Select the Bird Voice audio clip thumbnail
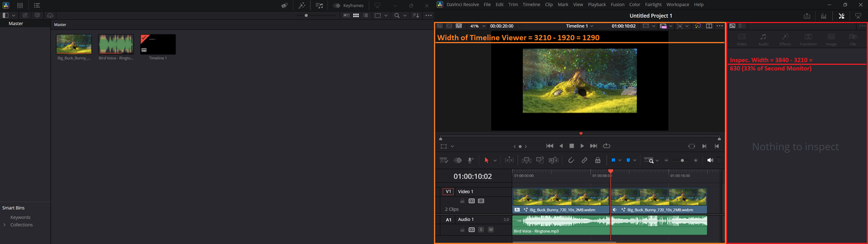The width and height of the screenshot is (868, 244). (116, 44)
